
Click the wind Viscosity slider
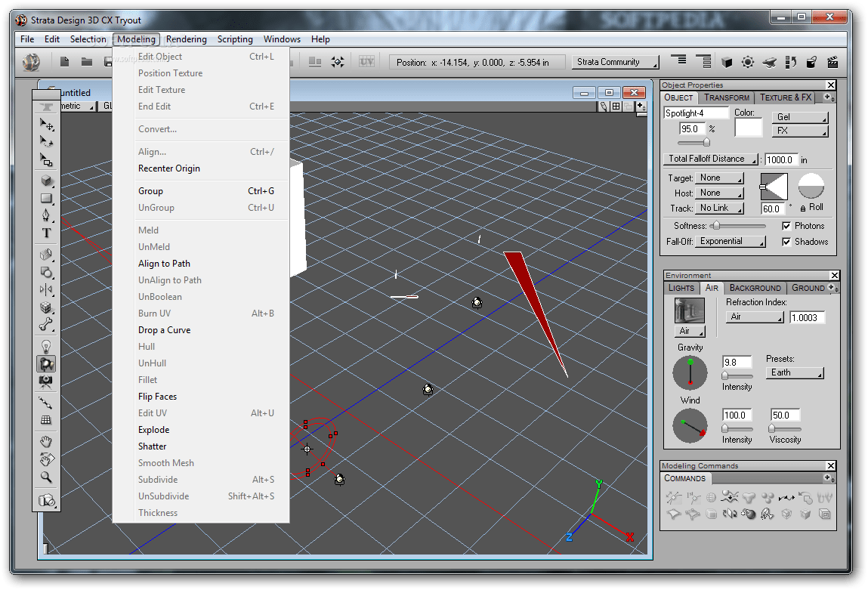(x=785, y=429)
